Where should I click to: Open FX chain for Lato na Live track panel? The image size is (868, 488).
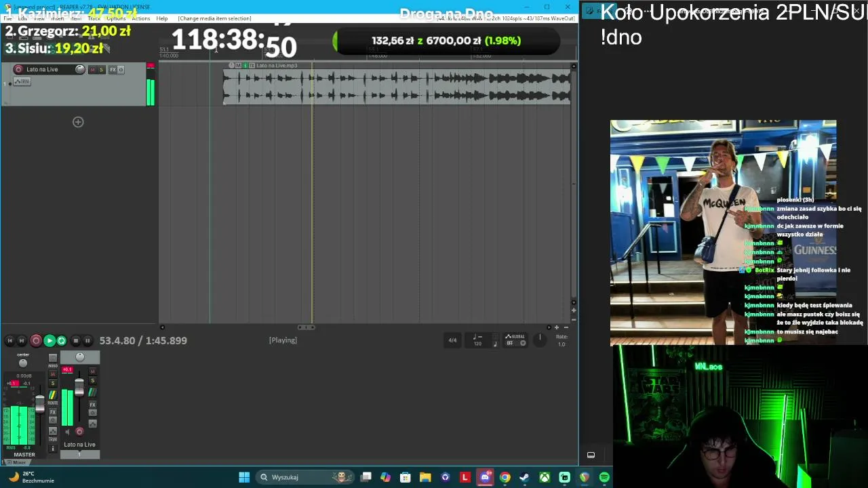pos(113,70)
